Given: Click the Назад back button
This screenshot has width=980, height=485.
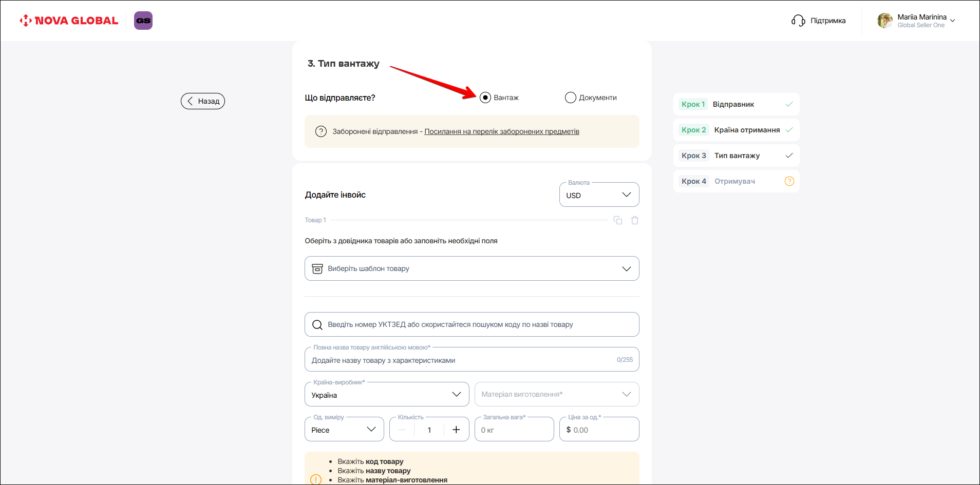Looking at the screenshot, I should [203, 101].
